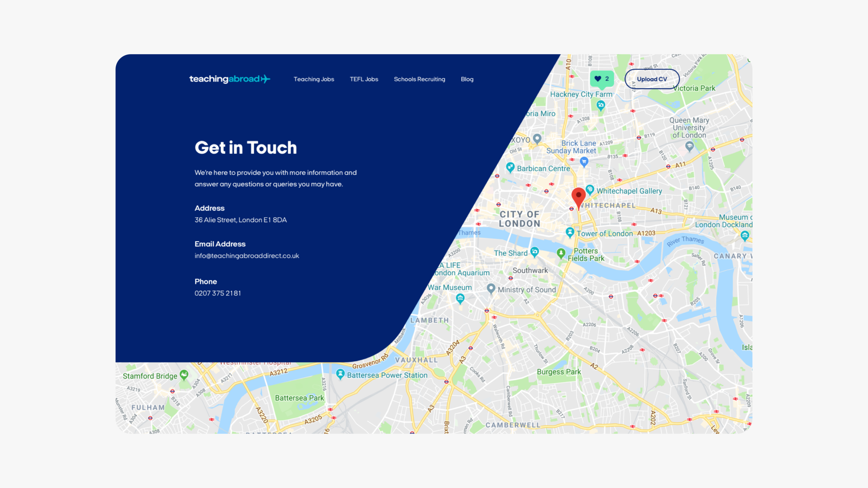The height and width of the screenshot is (488, 868).
Task: Click the phone number 0207 375 2181
Action: pos(218,293)
